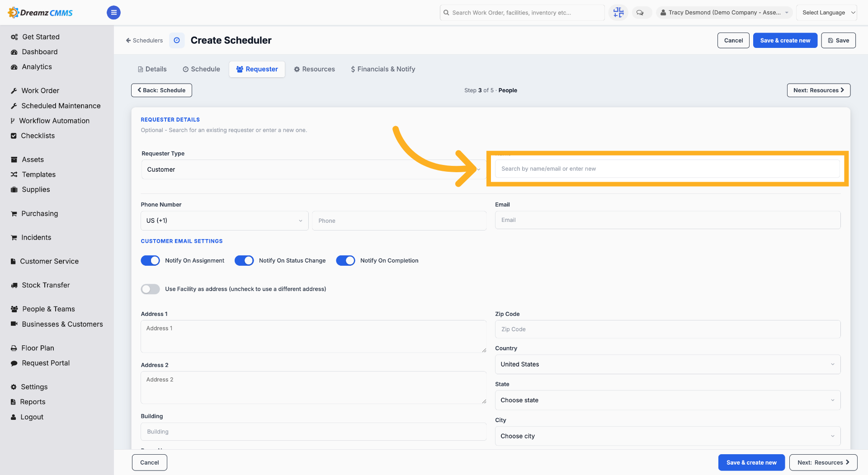This screenshot has height=475, width=868.
Task: Focus the Building input field
Action: [314, 432]
